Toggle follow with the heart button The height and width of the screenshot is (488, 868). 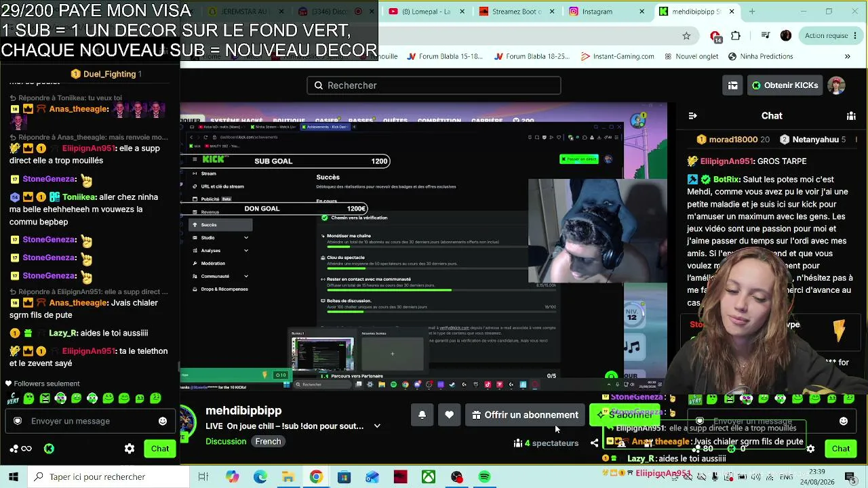[x=449, y=415]
